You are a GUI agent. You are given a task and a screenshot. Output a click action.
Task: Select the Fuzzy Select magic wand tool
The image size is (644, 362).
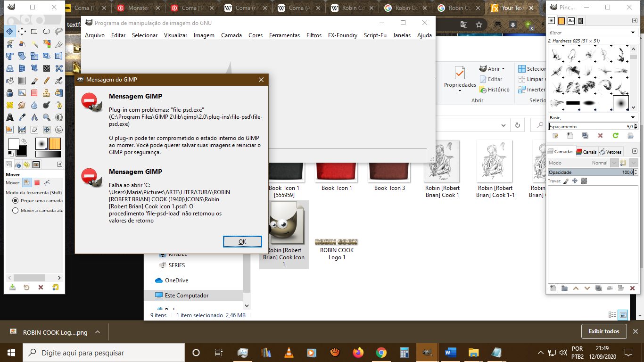34,44
